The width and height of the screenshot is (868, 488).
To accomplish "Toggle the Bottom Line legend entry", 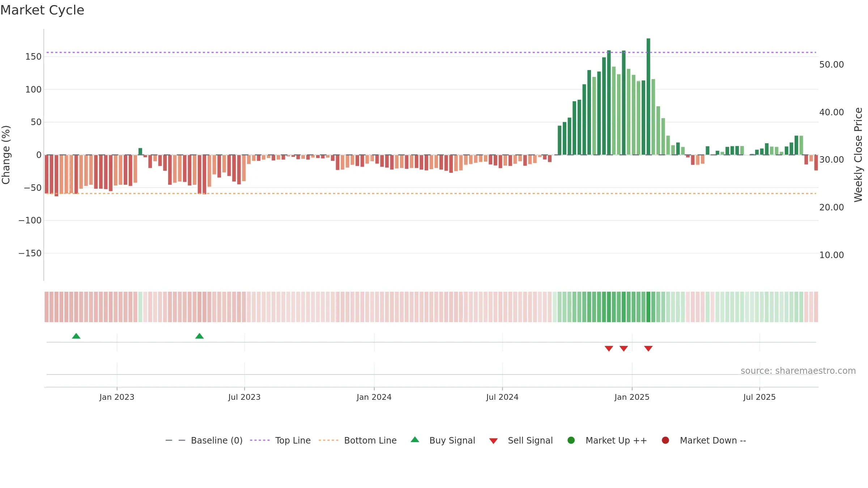I will coord(358,440).
